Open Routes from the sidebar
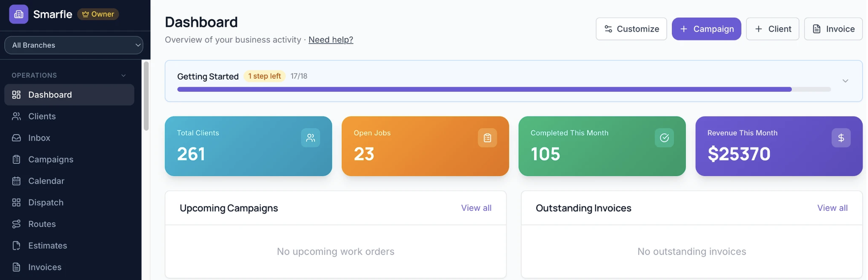 point(69,224)
